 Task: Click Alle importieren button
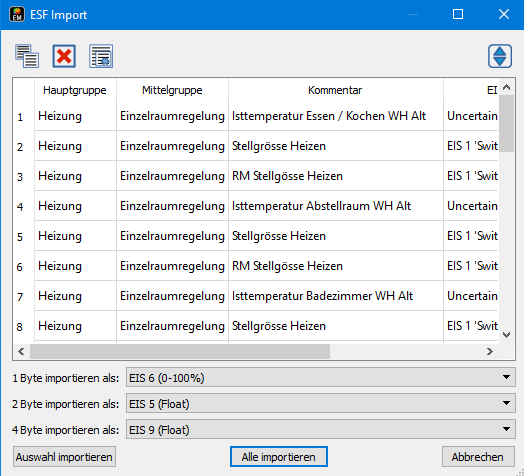tap(279, 457)
